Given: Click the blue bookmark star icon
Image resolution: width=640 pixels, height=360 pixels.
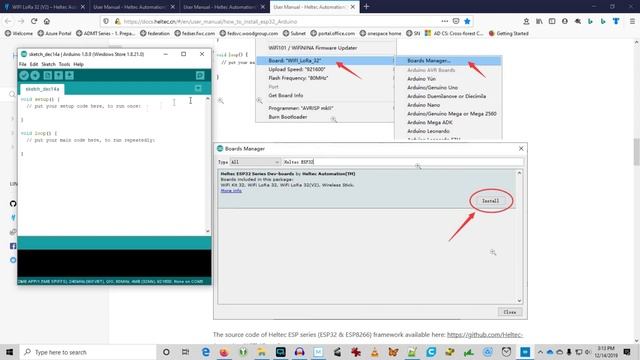Looking at the screenshot, I should (467, 21).
